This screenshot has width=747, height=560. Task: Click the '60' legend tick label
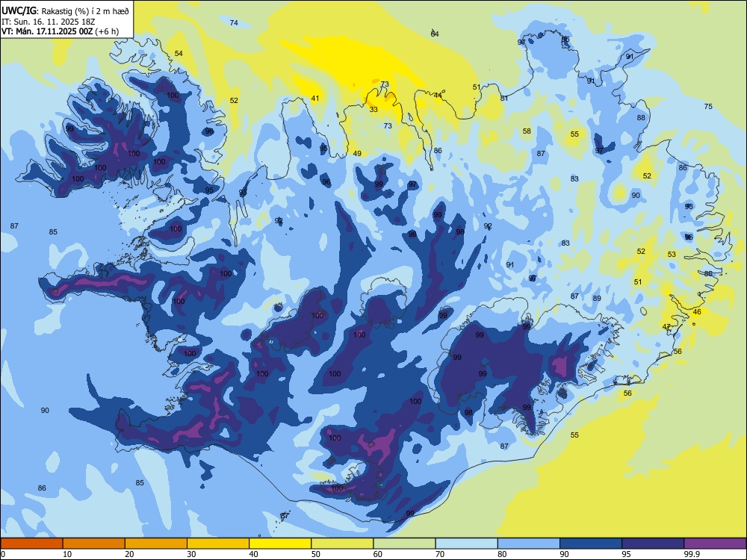pyautogui.click(x=378, y=554)
